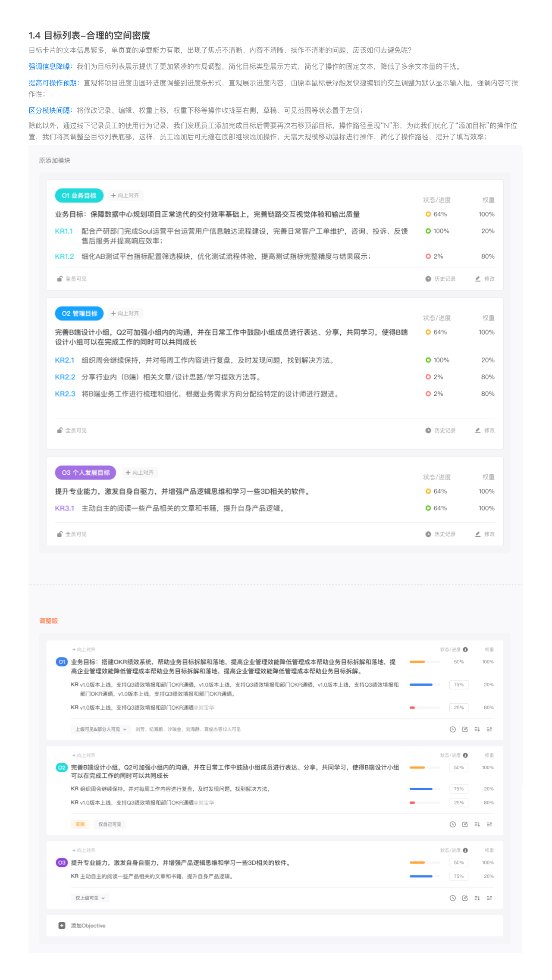Open history clock icon in O1 adjusted card
The height and width of the screenshot is (980, 552).
pos(452,729)
